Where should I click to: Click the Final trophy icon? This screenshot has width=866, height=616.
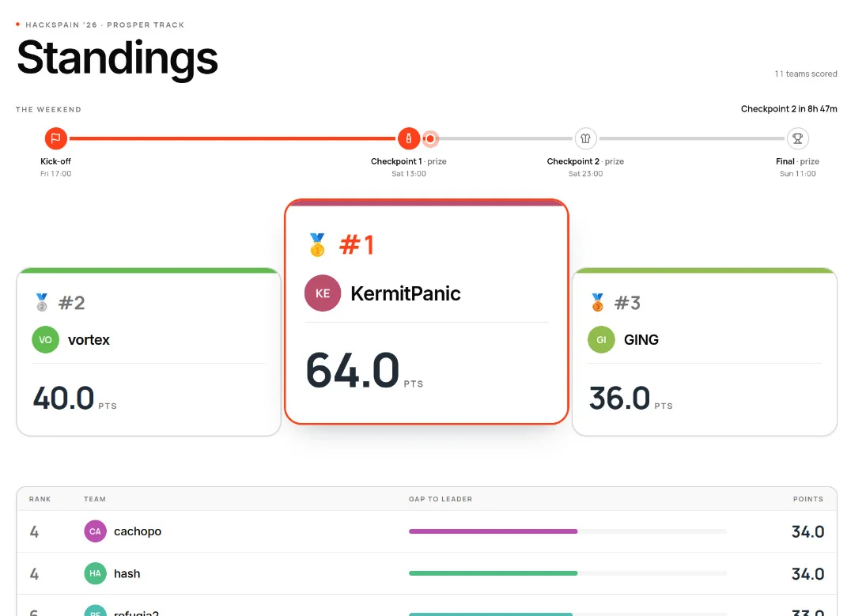797,138
